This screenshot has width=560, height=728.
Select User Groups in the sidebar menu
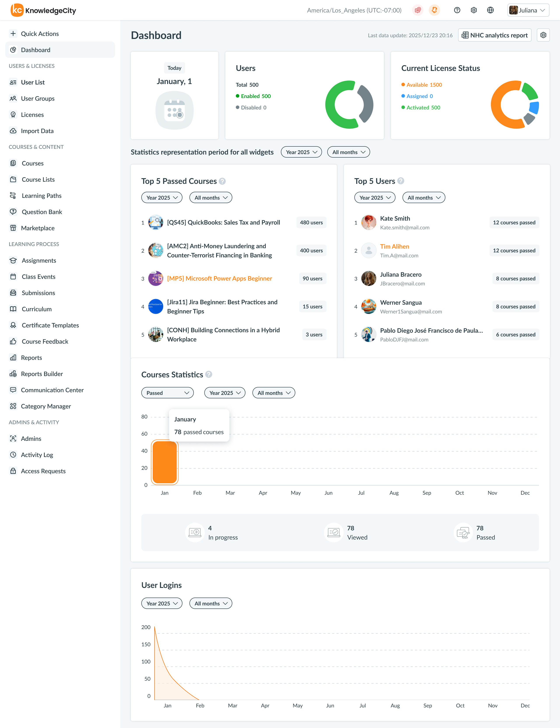(38, 98)
